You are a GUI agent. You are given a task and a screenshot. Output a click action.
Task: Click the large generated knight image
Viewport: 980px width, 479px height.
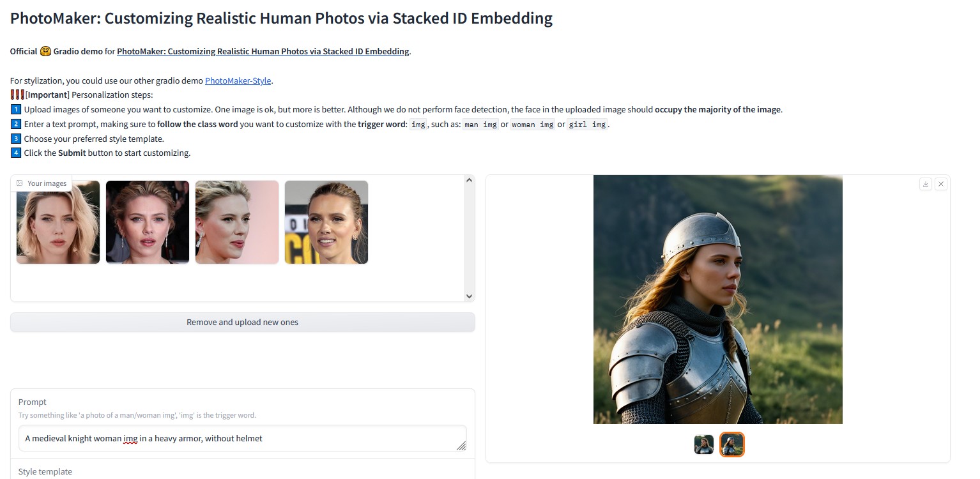[718, 300]
